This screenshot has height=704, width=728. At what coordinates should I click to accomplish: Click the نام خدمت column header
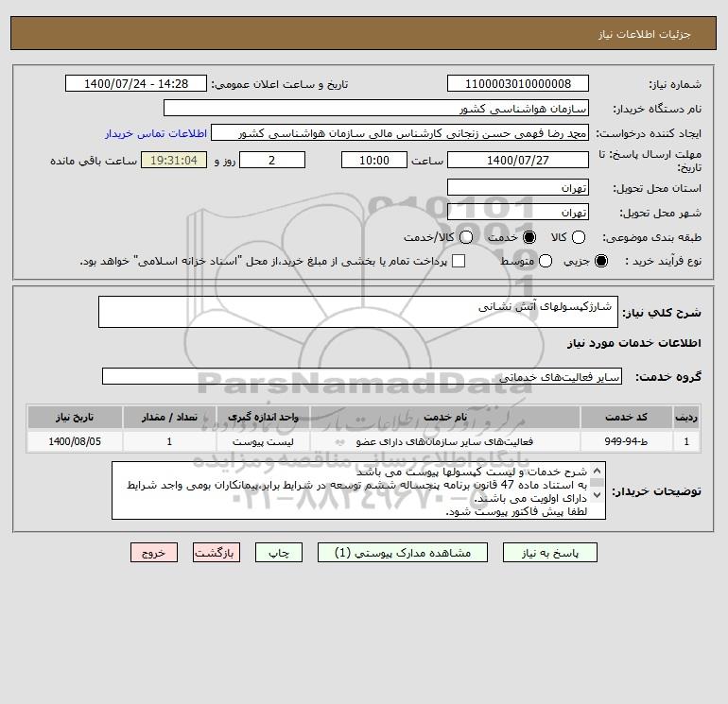(x=445, y=417)
